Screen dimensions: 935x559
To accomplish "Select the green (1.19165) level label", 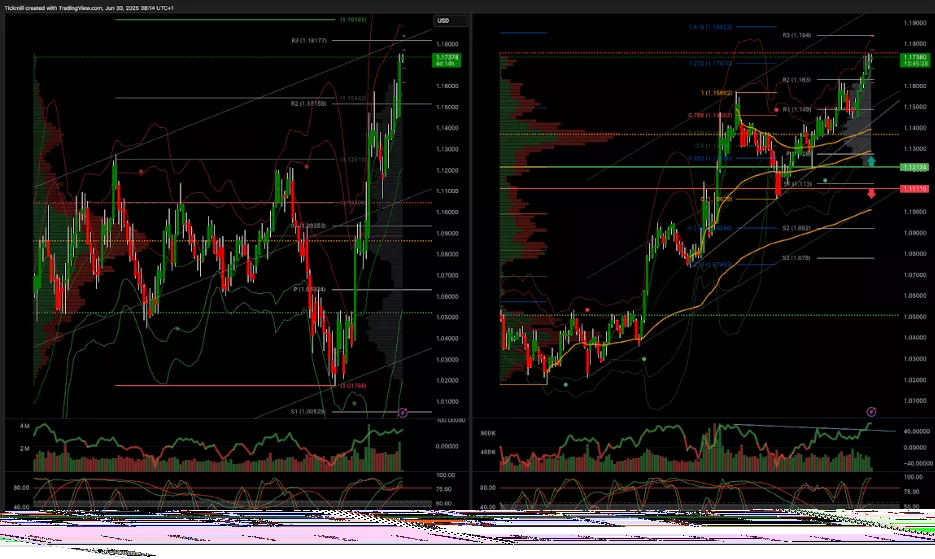I will 352,19.
